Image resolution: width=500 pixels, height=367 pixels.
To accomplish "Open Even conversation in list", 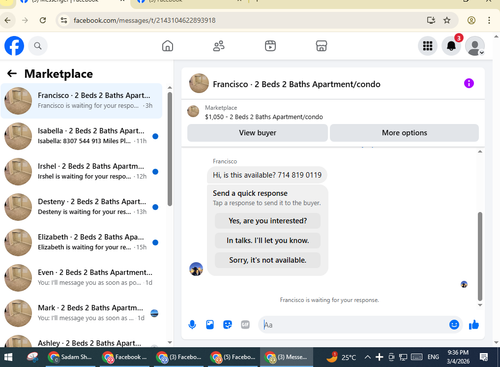I will coord(81,277).
